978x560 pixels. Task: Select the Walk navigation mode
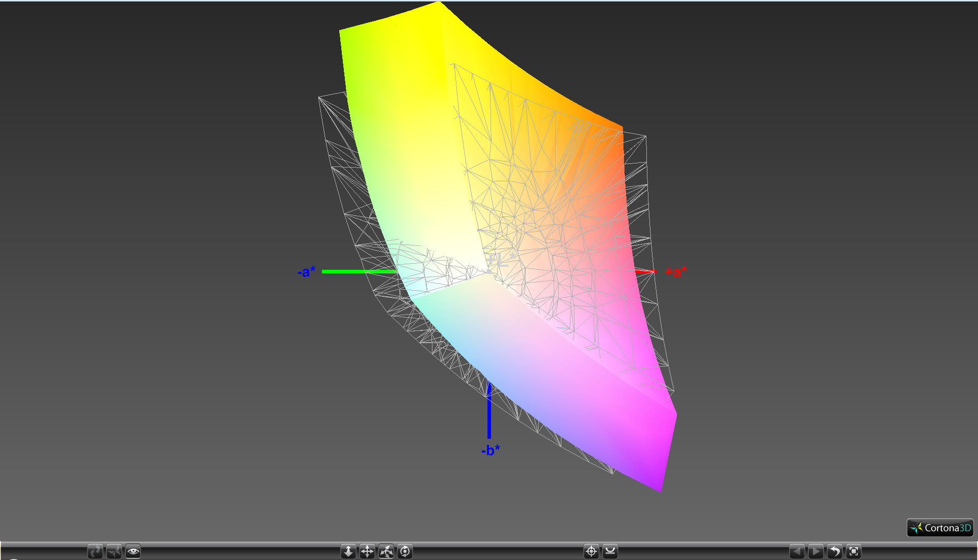95,551
